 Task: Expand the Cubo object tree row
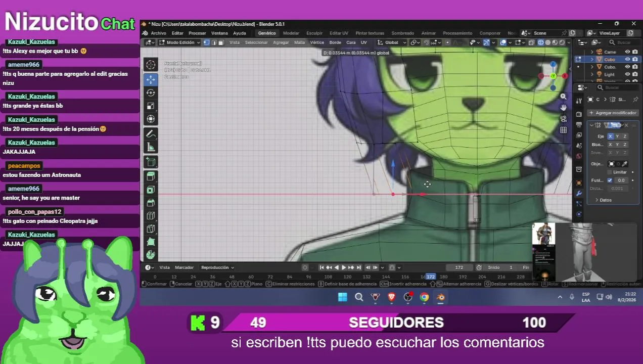coord(592,59)
